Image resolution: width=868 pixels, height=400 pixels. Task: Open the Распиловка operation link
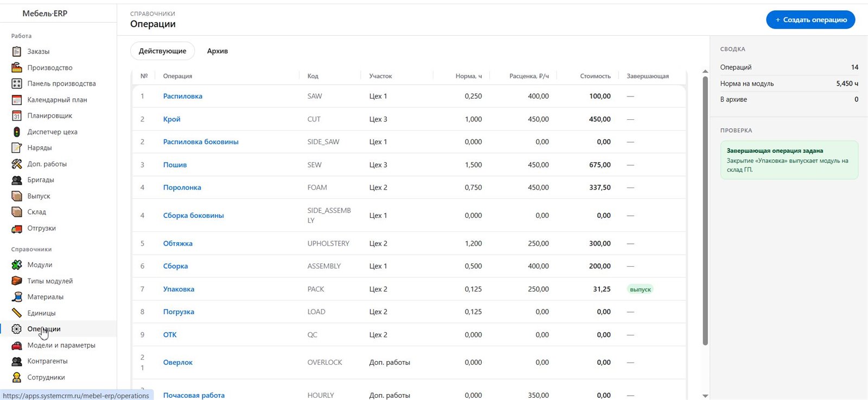point(183,96)
